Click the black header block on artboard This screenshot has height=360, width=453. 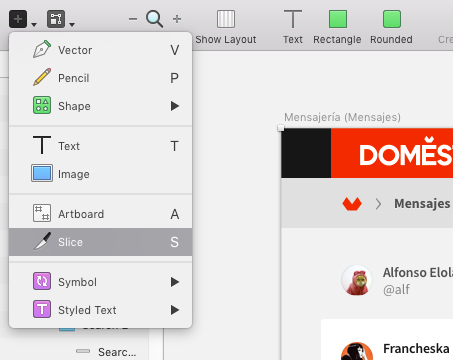click(306, 153)
